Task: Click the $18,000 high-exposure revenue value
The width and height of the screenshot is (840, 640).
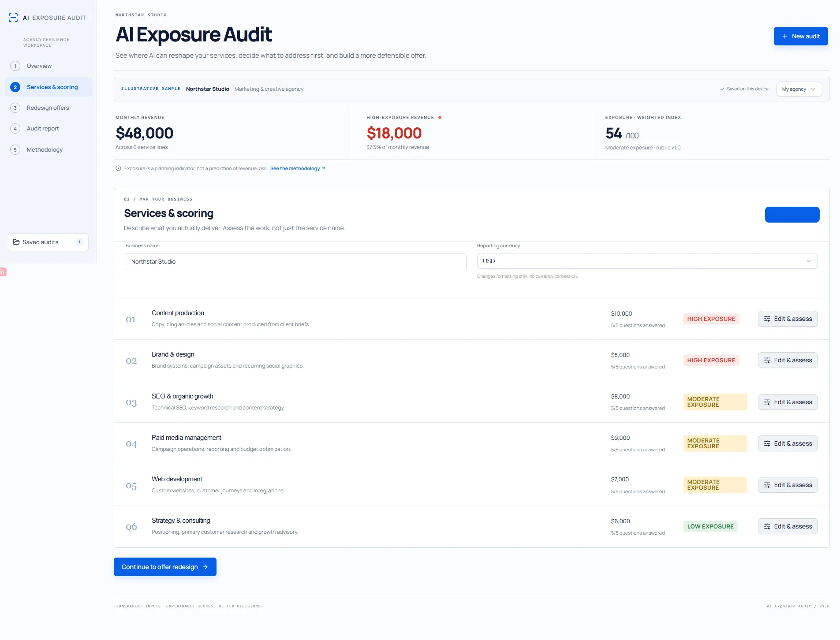Action: [394, 133]
